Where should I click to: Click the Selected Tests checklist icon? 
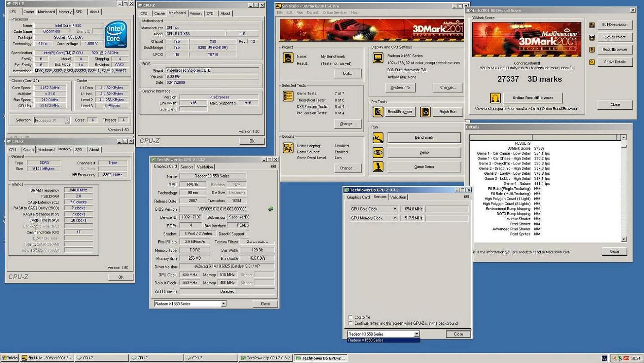point(288,96)
